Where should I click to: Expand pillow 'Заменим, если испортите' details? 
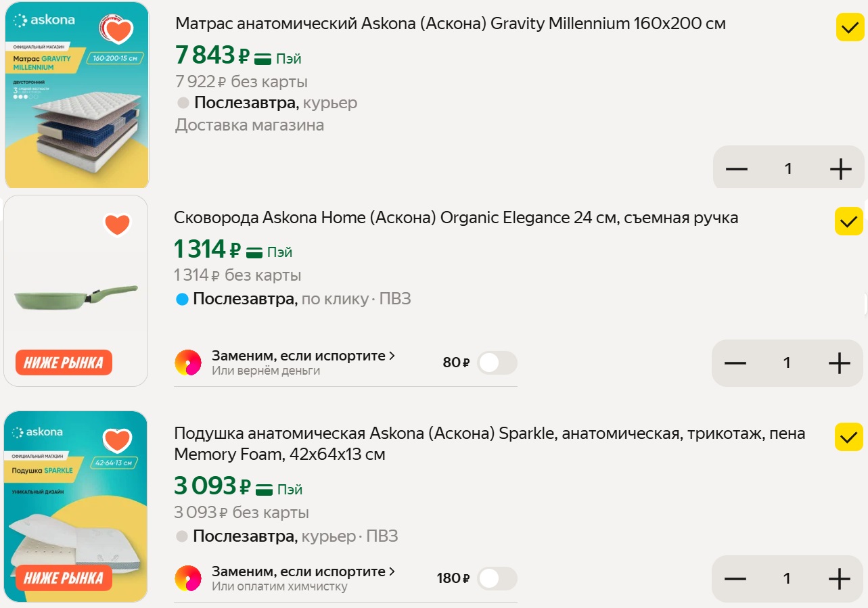(303, 571)
